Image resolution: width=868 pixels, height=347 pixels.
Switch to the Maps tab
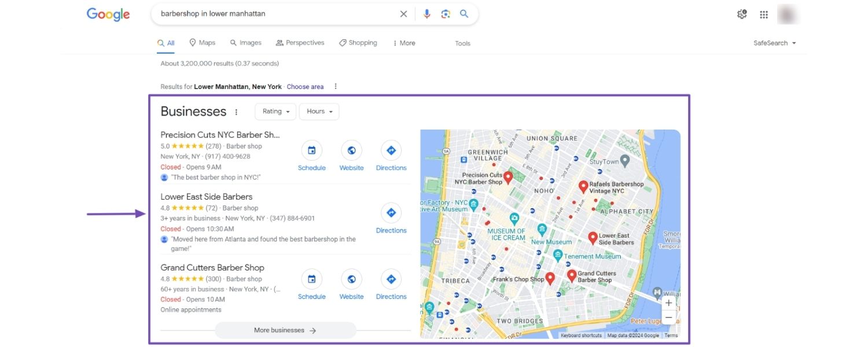[x=202, y=43]
